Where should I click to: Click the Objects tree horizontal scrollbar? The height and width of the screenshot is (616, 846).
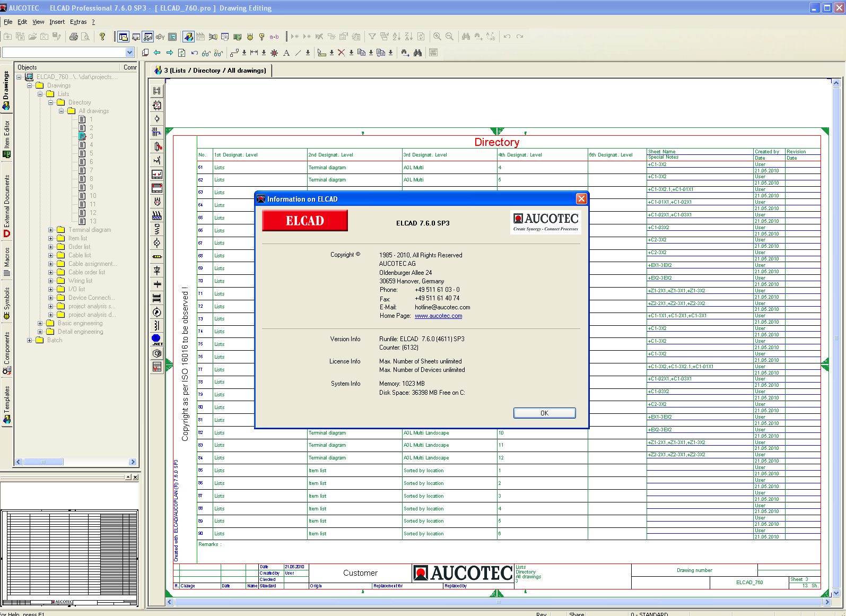75,462
